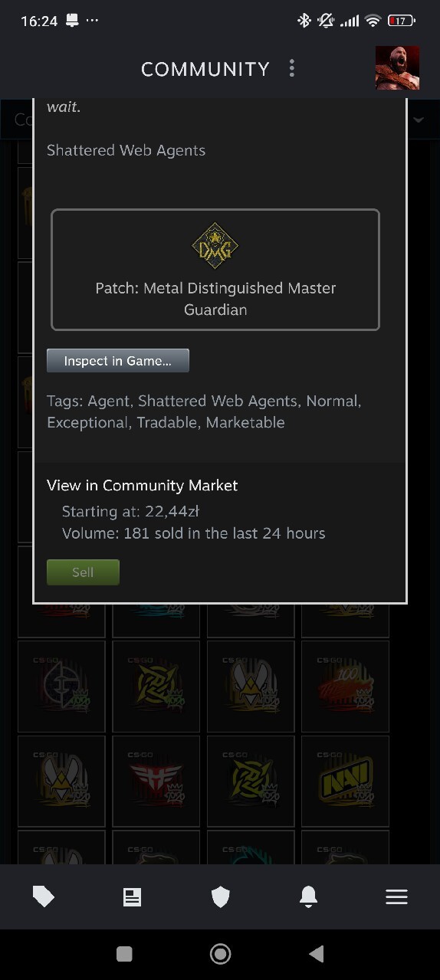Tap the three-dot Community options icon
The image size is (440, 980).
pos(292,68)
